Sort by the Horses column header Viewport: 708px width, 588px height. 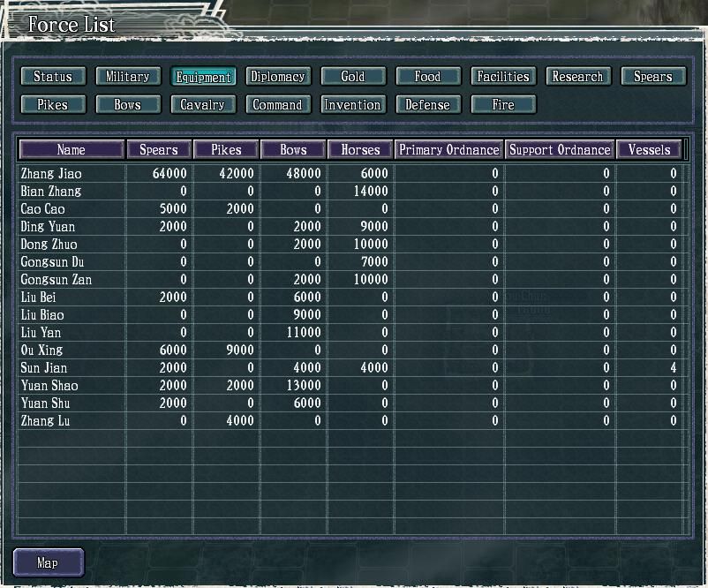[x=360, y=150]
